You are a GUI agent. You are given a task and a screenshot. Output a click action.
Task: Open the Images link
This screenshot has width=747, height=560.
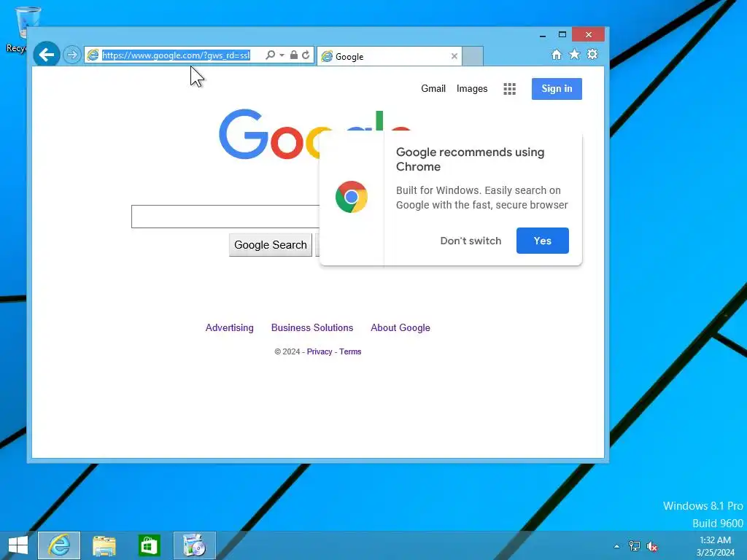pyautogui.click(x=472, y=88)
